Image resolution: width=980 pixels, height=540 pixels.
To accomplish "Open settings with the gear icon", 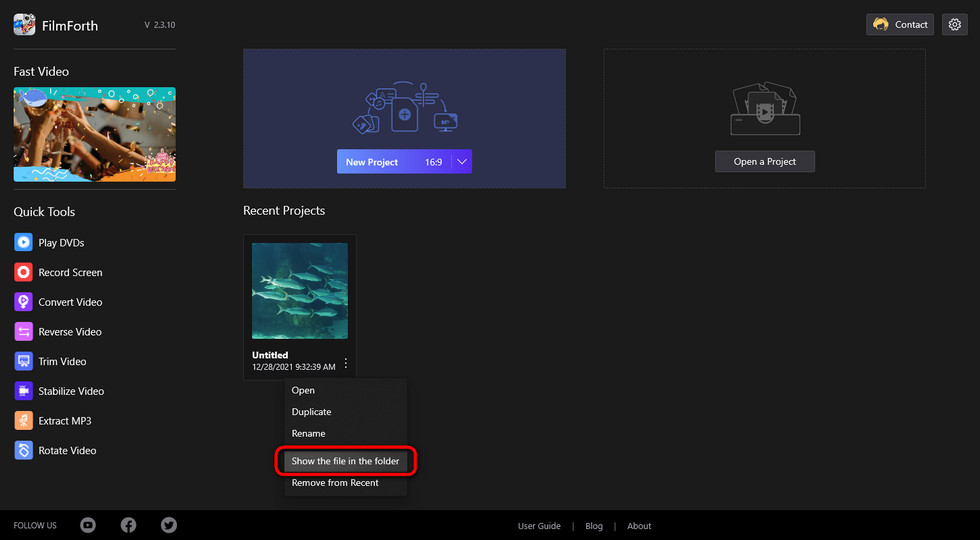I will coord(954,24).
